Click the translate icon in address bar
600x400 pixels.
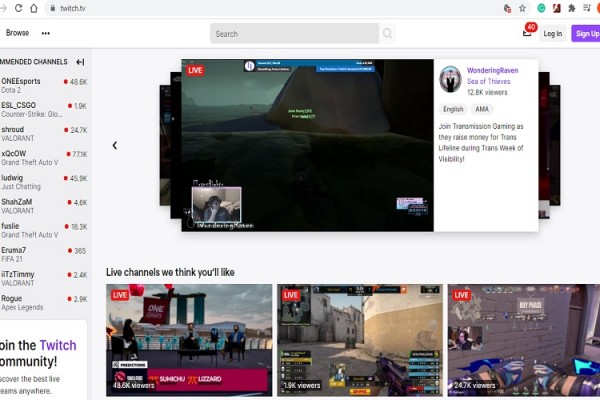[507, 8]
